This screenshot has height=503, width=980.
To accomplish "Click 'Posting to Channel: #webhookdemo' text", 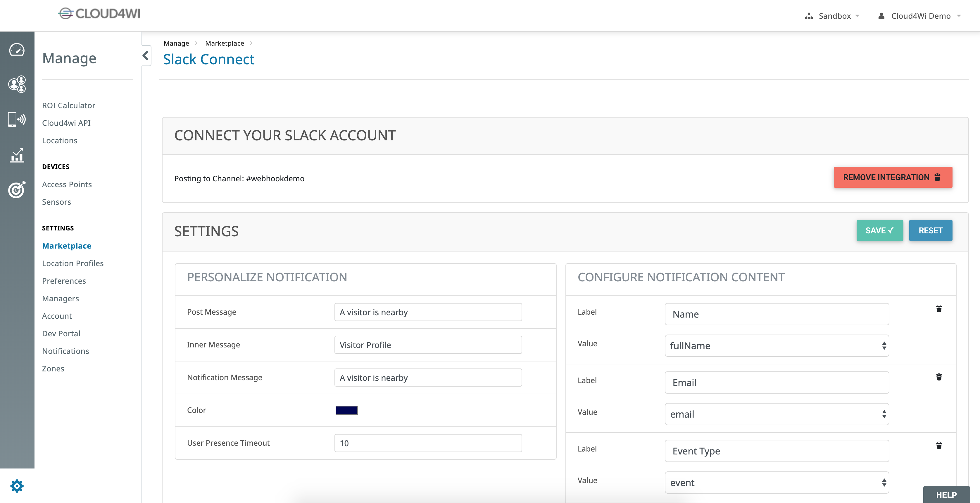I will pyautogui.click(x=239, y=178).
